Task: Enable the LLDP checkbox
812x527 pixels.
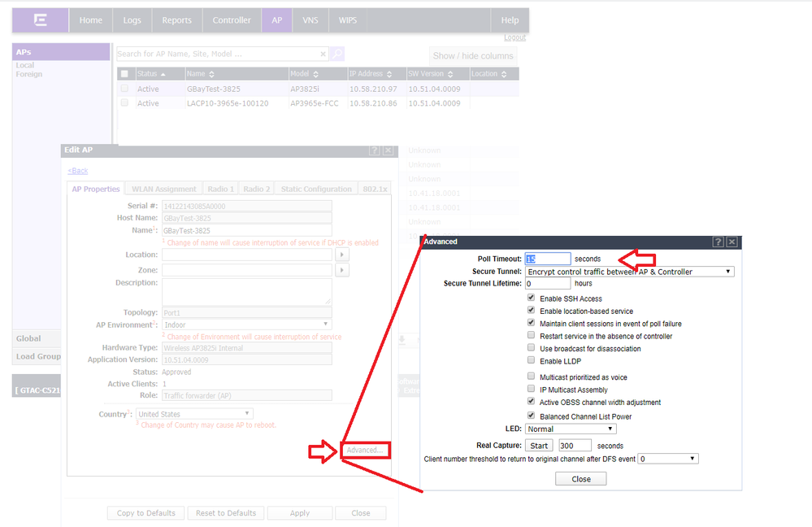Action: (x=532, y=361)
